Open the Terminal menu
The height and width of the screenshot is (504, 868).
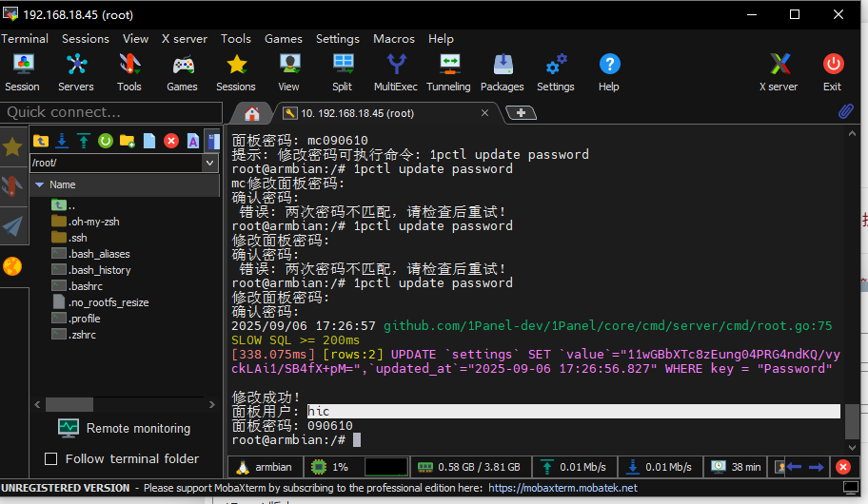[x=25, y=39]
